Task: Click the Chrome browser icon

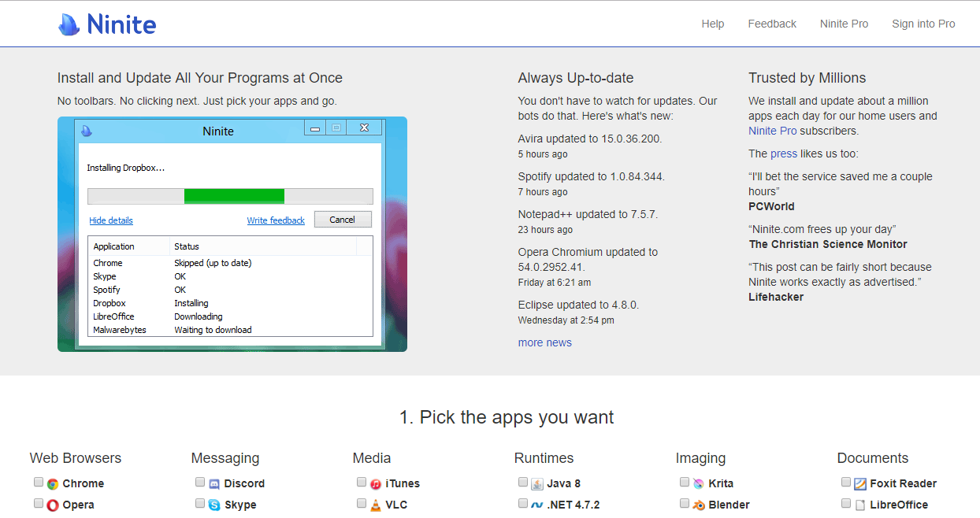Action: tap(53, 484)
